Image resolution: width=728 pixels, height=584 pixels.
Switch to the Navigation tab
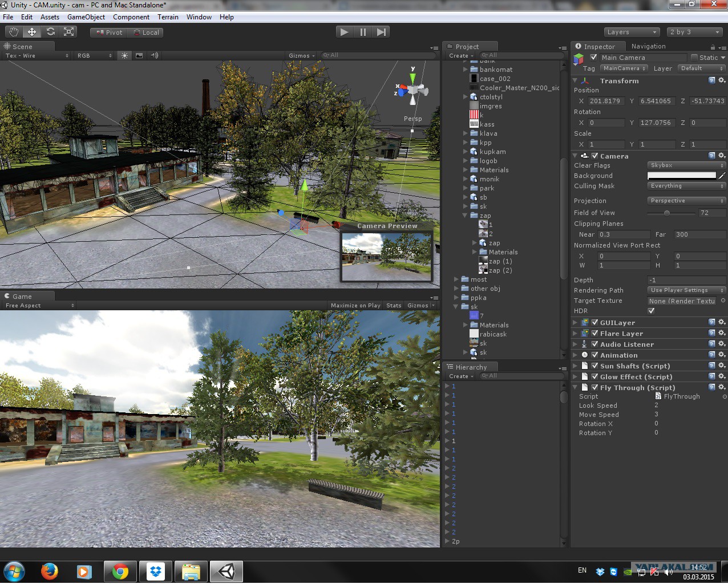pos(648,46)
